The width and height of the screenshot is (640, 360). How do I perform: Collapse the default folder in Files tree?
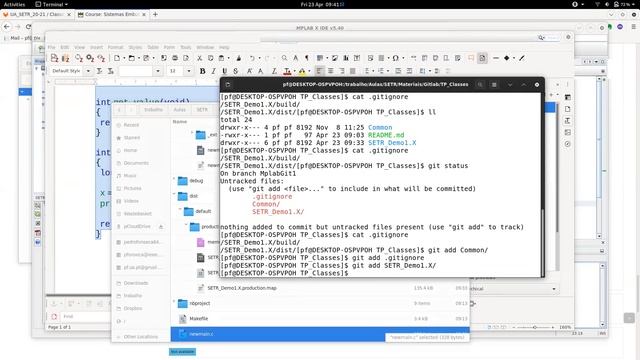point(180,210)
